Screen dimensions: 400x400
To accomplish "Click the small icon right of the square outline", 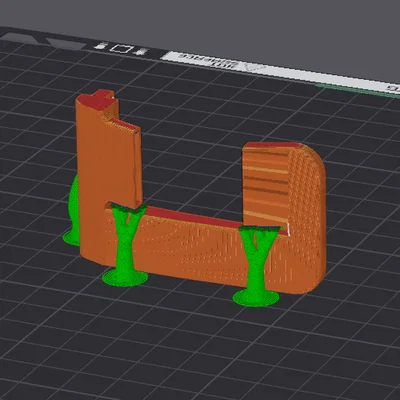I will click(x=141, y=52).
